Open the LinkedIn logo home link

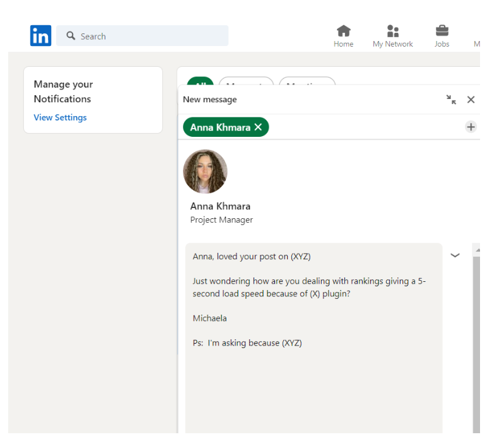coord(40,36)
